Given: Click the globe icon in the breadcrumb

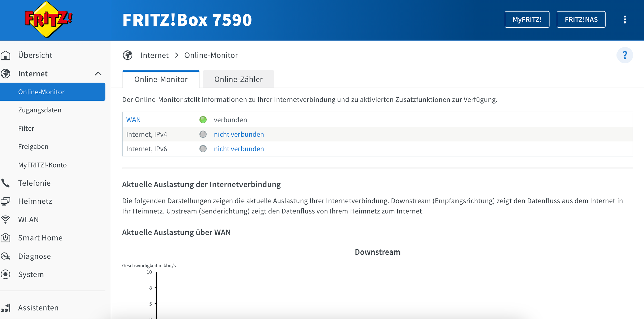Looking at the screenshot, I should (x=128, y=55).
